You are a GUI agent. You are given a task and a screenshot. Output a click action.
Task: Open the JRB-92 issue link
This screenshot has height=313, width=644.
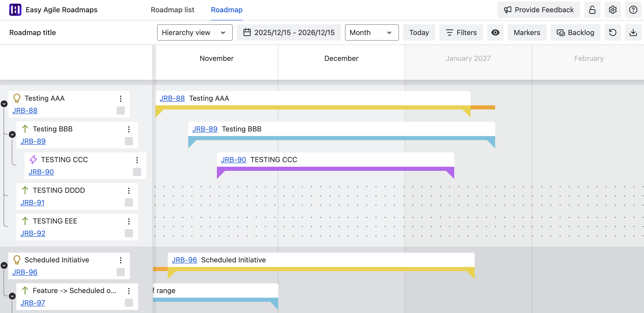pos(33,233)
